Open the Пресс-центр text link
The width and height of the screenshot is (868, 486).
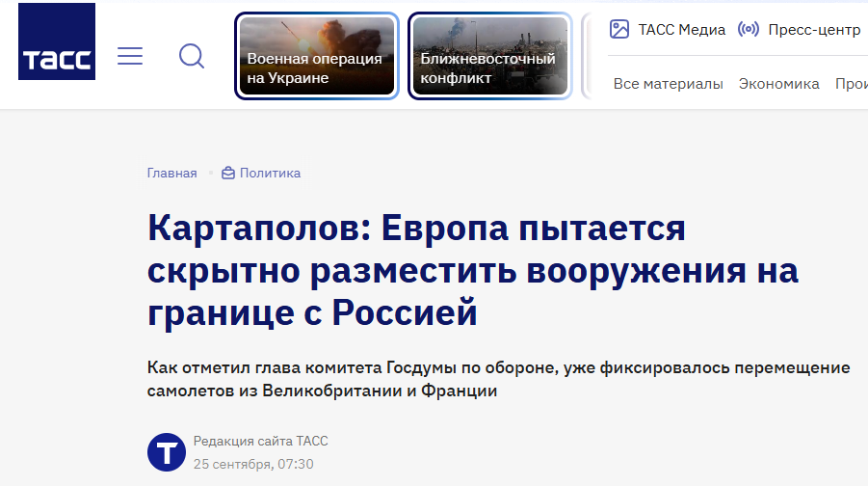click(x=814, y=29)
